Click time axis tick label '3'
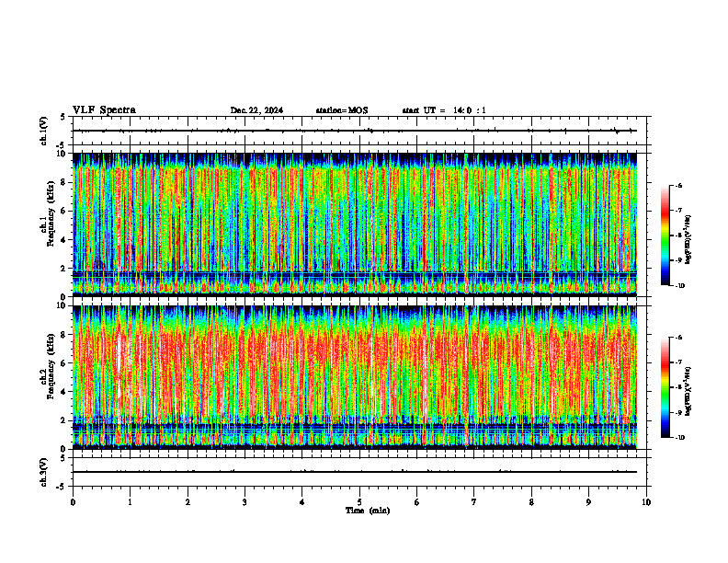This screenshot has height=563, width=728. click(x=245, y=502)
